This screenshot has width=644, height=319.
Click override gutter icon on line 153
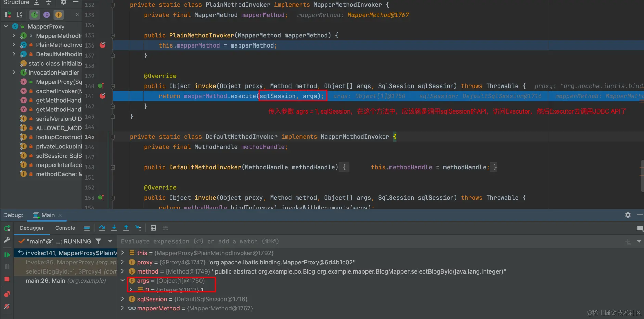click(x=101, y=197)
